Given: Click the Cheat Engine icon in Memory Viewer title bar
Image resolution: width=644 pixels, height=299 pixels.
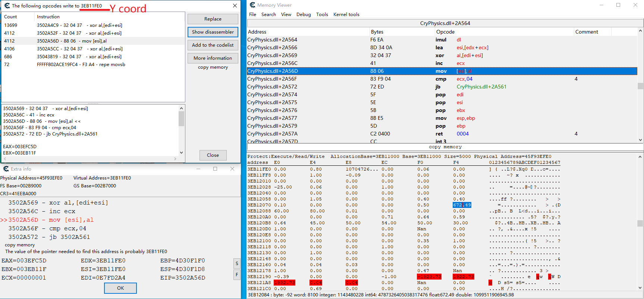Looking at the screenshot, I should pos(252,5).
